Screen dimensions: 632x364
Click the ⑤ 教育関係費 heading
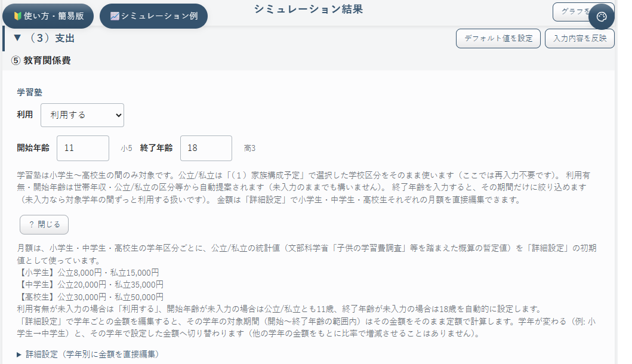(41, 60)
